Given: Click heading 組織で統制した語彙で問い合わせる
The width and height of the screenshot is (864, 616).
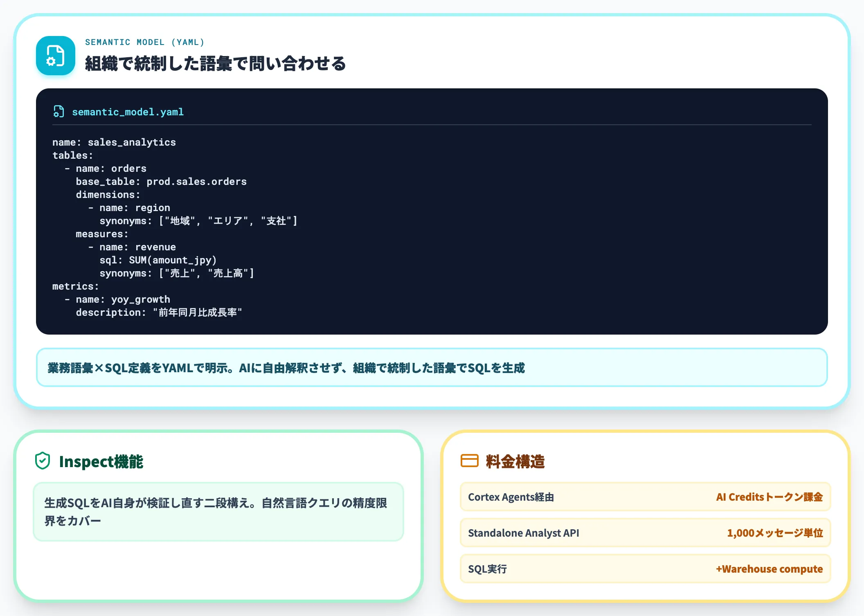Looking at the screenshot, I should [x=215, y=63].
